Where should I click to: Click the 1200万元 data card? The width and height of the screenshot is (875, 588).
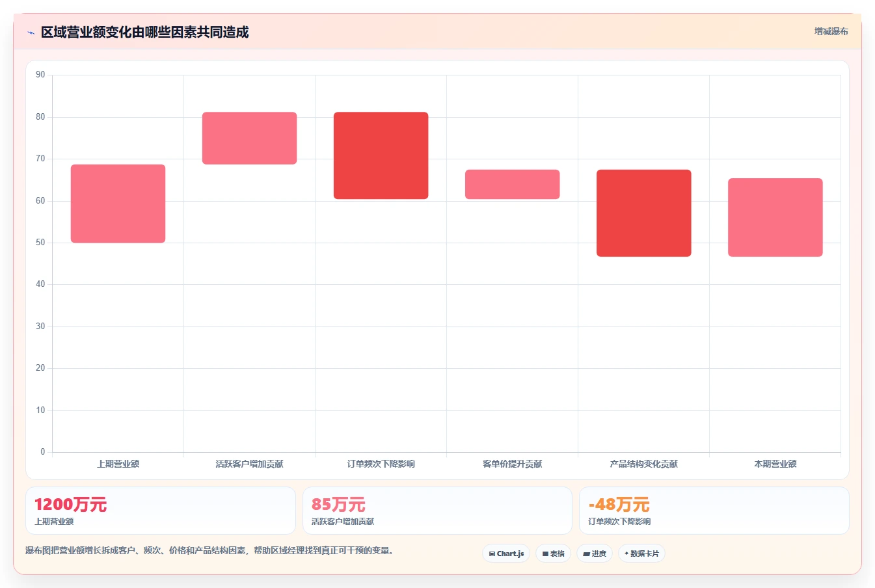[161, 511]
